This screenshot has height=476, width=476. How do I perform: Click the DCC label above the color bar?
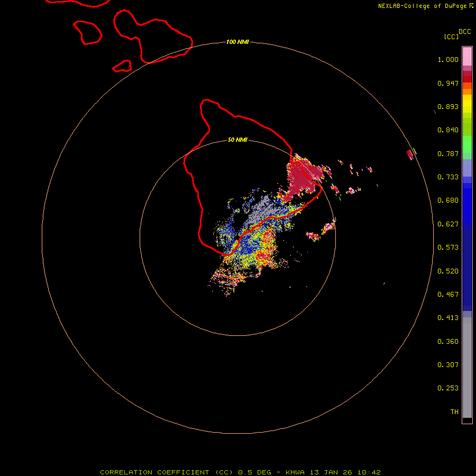click(464, 32)
